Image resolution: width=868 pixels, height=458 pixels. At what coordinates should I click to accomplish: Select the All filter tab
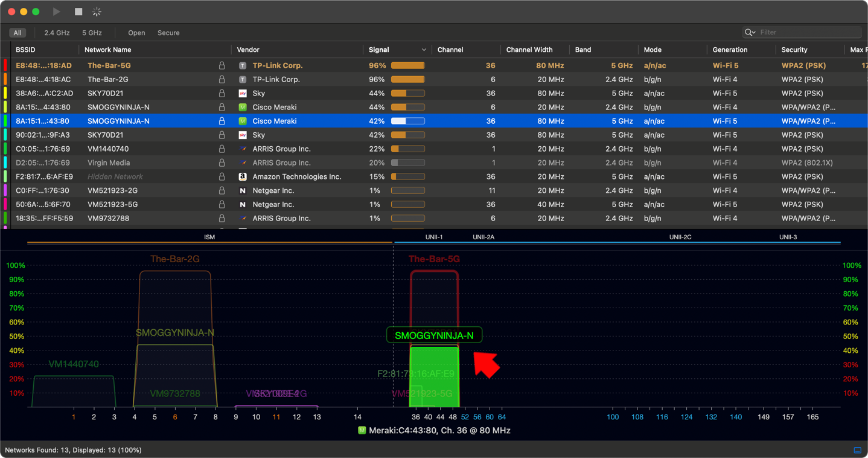coord(18,33)
